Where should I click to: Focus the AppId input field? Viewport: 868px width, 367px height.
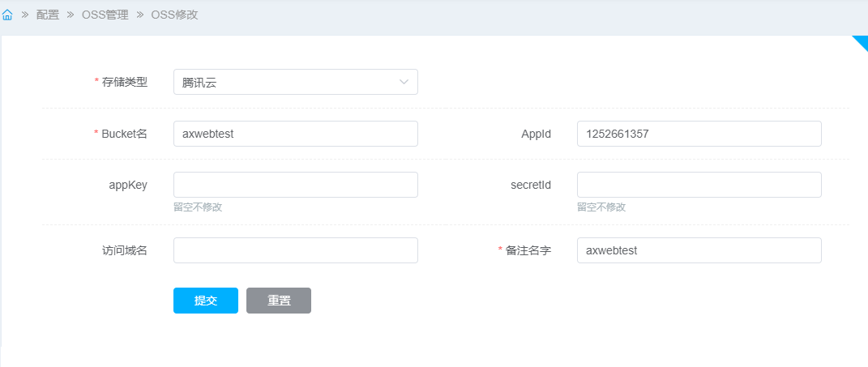pyautogui.click(x=699, y=134)
